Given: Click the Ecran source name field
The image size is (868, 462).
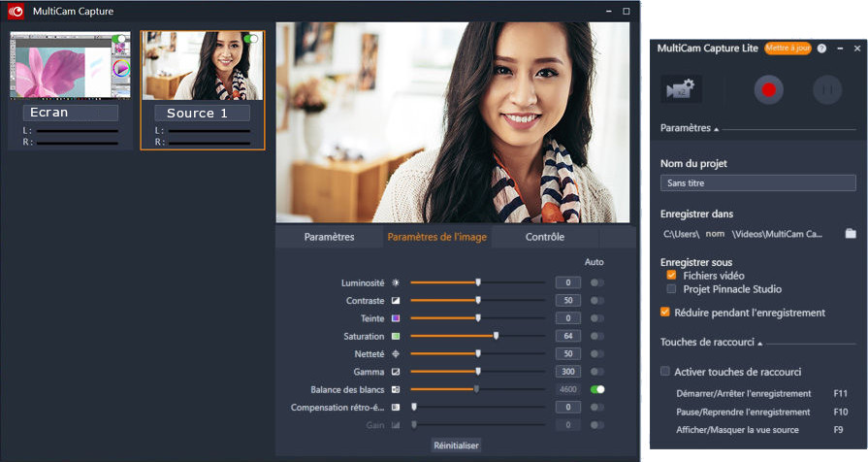Looking at the screenshot, I should pyautogui.click(x=70, y=113).
